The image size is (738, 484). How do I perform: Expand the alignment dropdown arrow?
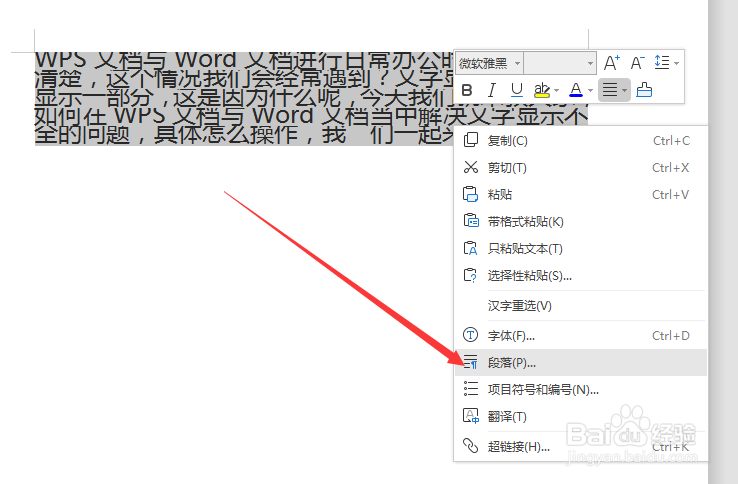[x=625, y=90]
